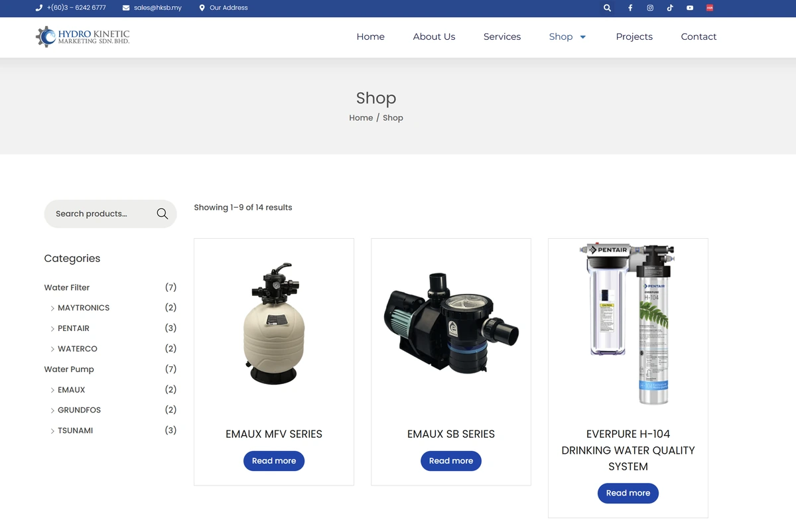Expand the TSUNAMI category chevron
This screenshot has width=796, height=532.
(52, 431)
